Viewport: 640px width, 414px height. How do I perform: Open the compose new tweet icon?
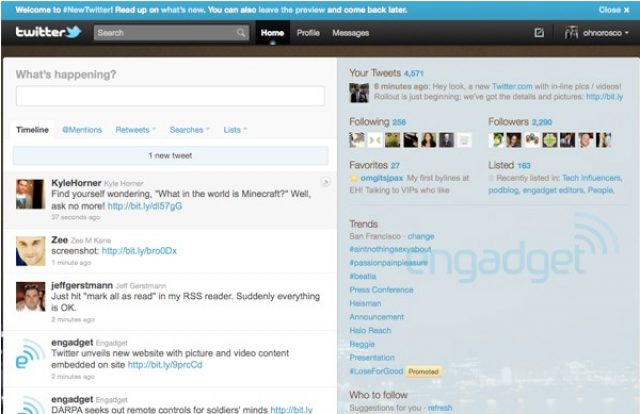click(539, 33)
